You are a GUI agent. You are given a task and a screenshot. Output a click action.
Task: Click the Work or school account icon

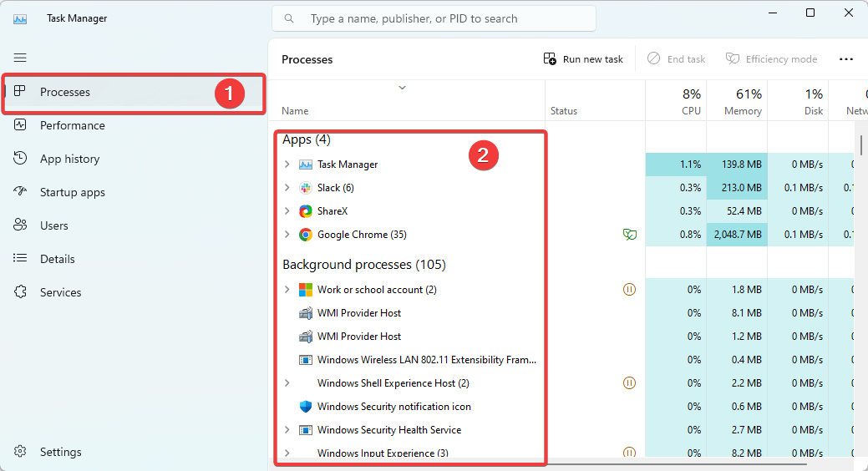tap(306, 290)
